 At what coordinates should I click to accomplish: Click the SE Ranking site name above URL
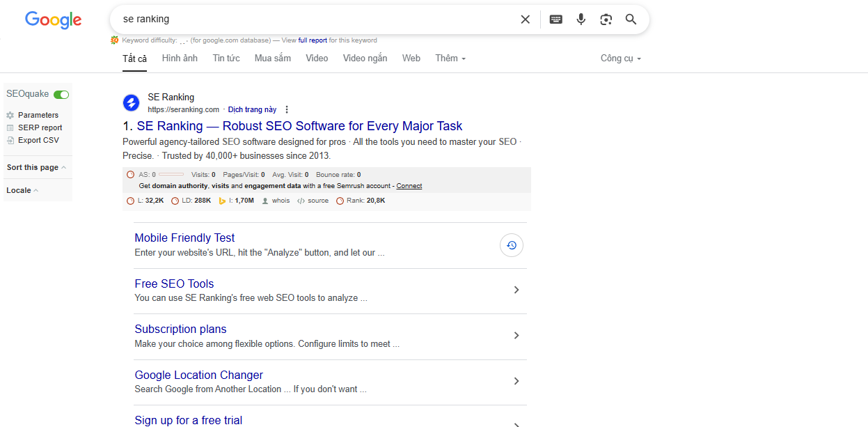coord(171,97)
